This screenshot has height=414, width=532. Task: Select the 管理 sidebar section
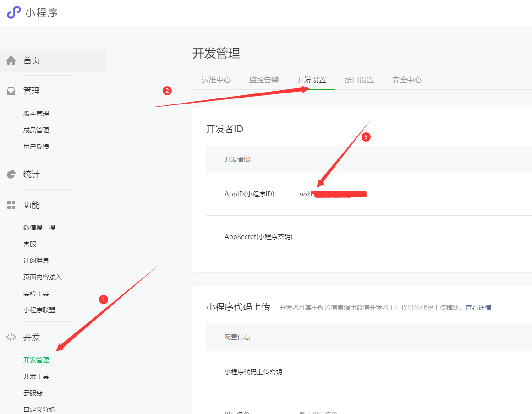(32, 91)
